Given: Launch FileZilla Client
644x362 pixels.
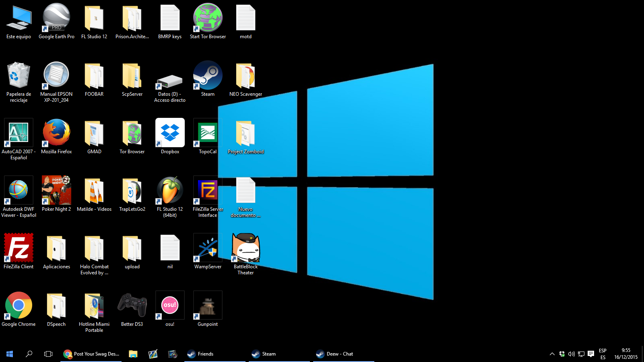Looking at the screenshot, I should coord(19,252).
